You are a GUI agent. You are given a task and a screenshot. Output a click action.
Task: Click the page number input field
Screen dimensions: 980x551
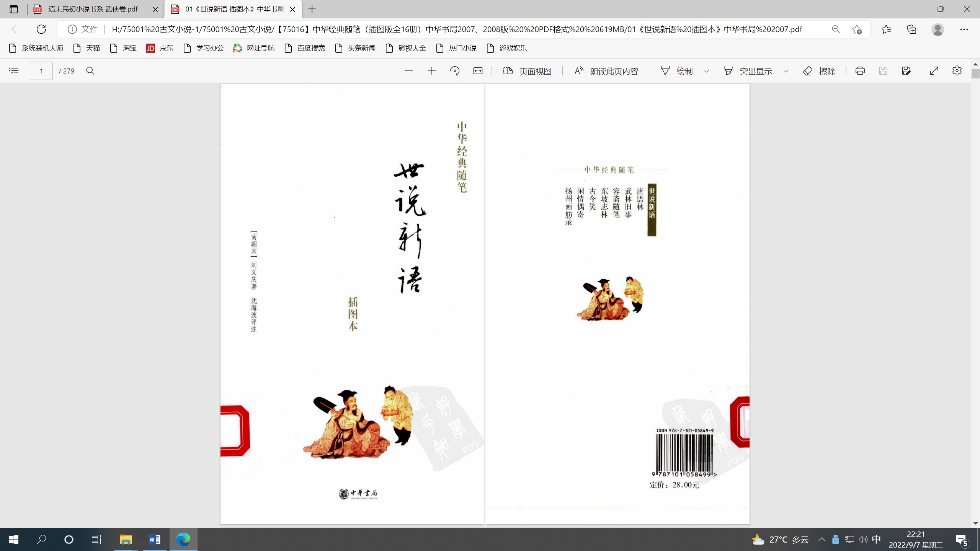coord(41,71)
